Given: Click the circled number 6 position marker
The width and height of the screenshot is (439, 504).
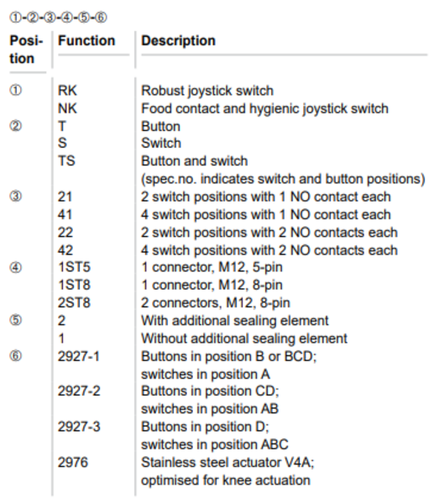Looking at the screenshot, I should [x=16, y=356].
